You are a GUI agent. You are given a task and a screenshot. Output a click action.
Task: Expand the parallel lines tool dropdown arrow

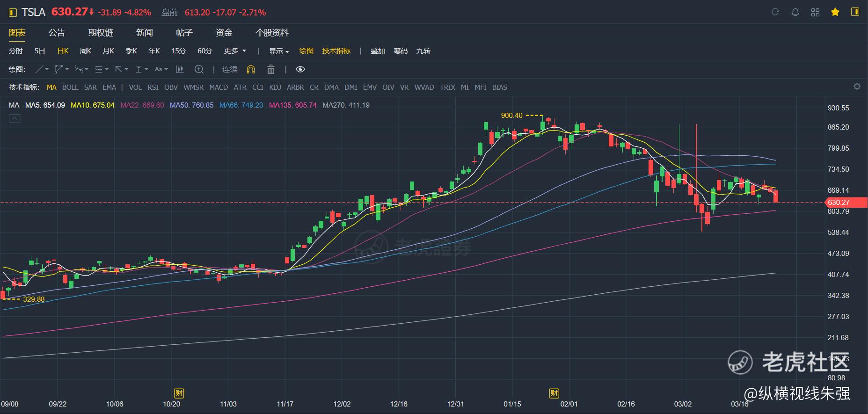click(107, 69)
